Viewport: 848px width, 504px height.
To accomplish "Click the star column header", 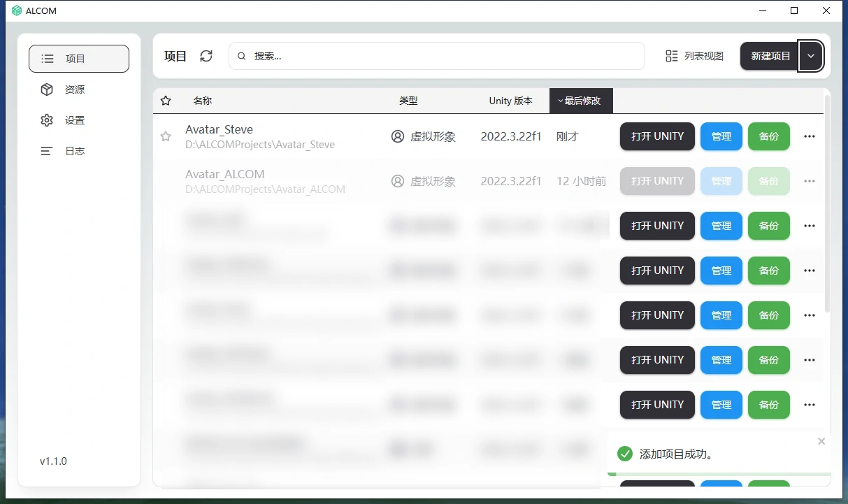I will 166,101.
